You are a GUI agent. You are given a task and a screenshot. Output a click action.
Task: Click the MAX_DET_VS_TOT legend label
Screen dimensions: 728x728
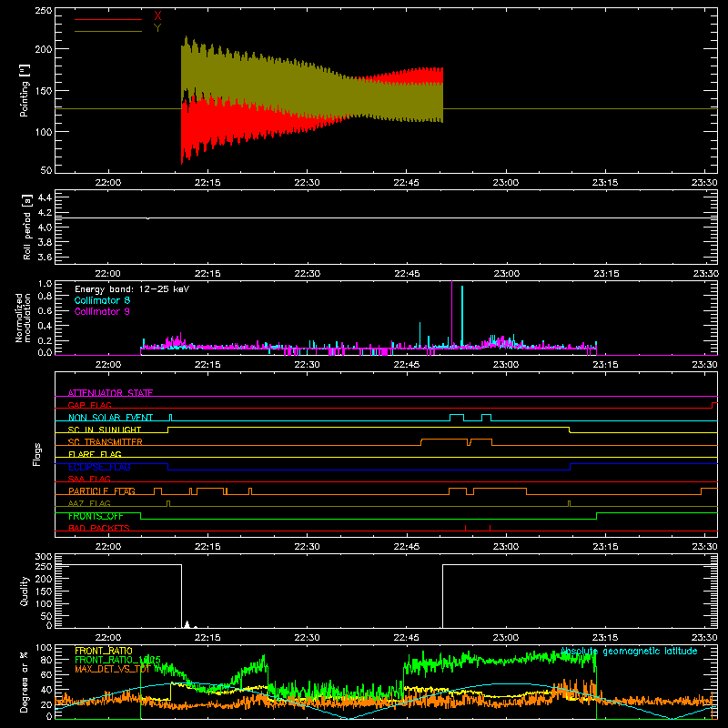coord(113,669)
